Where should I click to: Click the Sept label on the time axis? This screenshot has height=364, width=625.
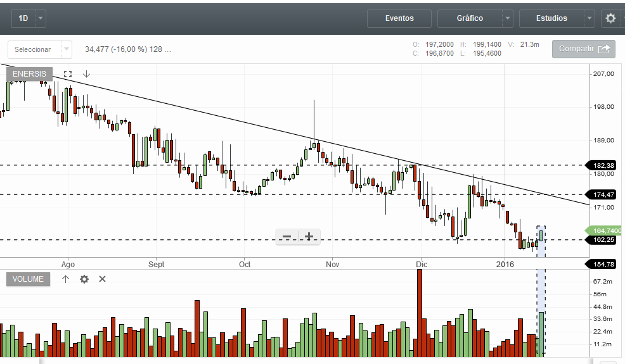[x=156, y=265]
